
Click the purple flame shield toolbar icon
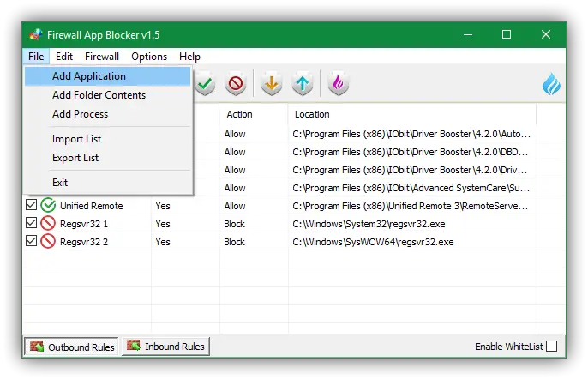click(x=339, y=83)
